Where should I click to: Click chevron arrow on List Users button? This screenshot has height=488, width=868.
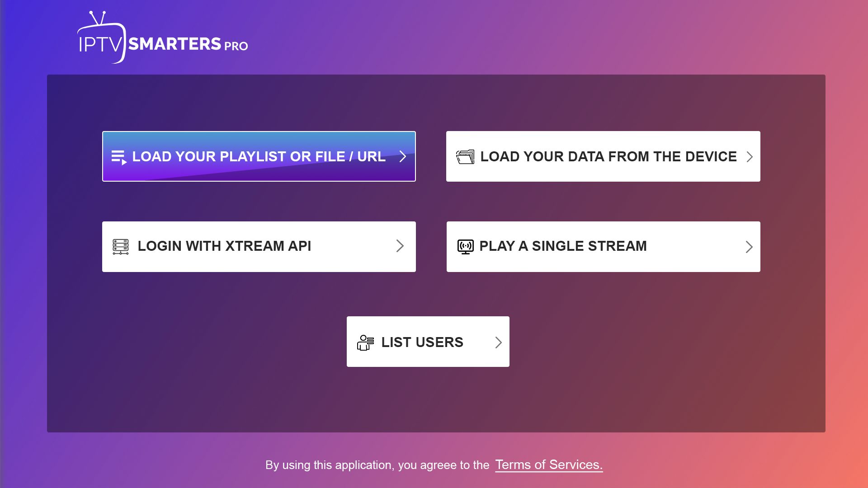498,343
